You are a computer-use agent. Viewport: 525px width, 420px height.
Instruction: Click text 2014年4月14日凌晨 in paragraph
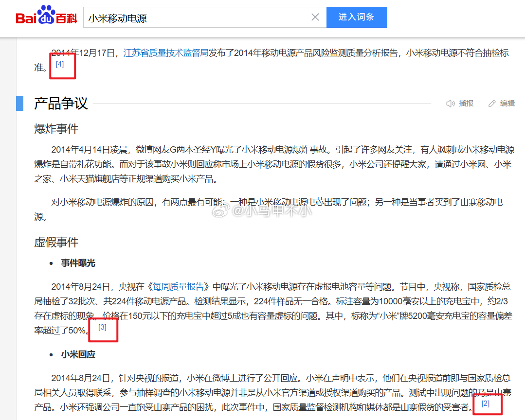pos(89,149)
